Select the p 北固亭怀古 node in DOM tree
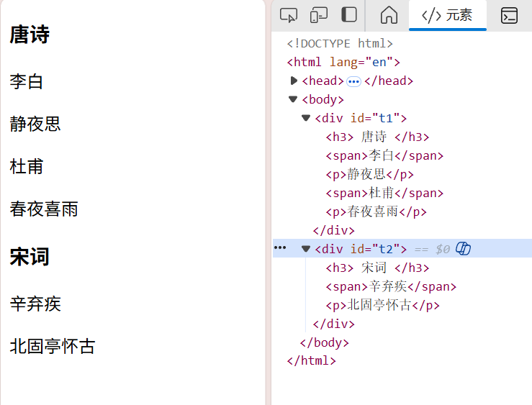The image size is (532, 405). click(x=382, y=305)
